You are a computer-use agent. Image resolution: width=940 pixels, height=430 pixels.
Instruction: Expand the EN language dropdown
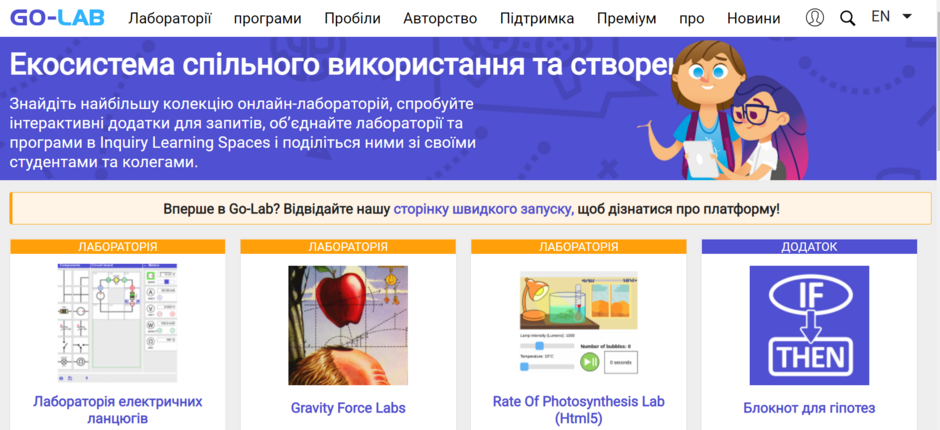[891, 17]
